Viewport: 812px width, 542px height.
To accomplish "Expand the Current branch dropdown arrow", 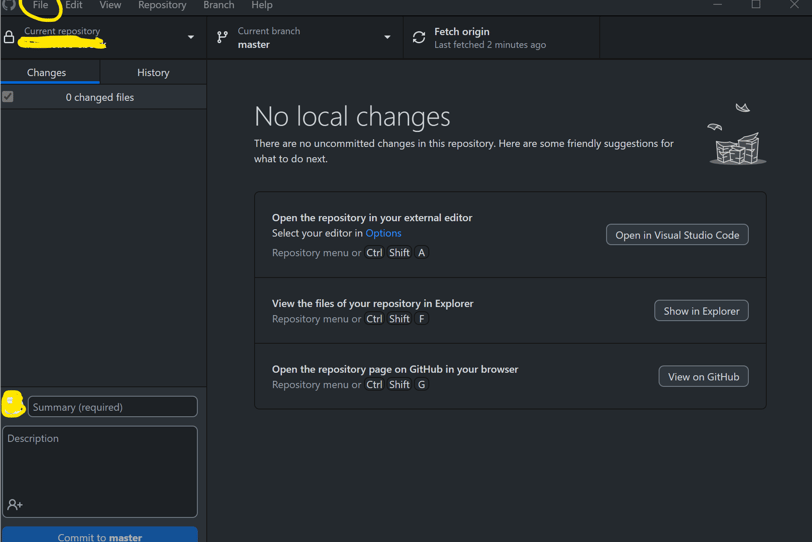I will pos(387,37).
